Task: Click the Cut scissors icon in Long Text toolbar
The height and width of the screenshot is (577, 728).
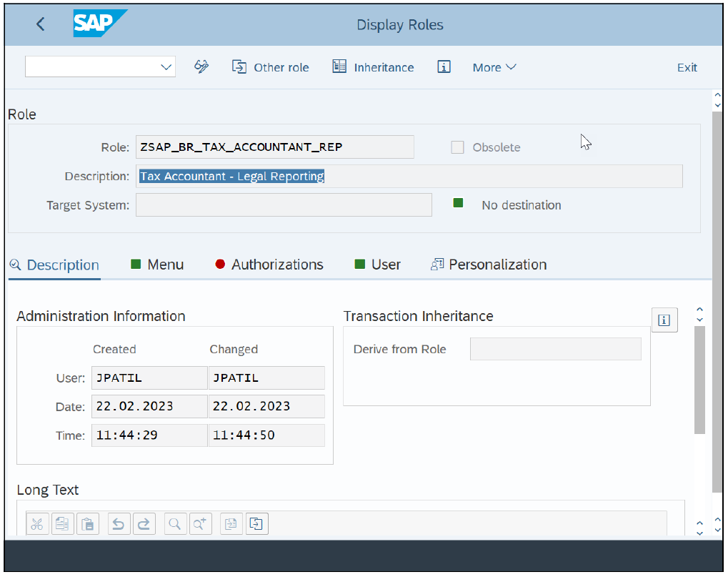Action: [37, 524]
